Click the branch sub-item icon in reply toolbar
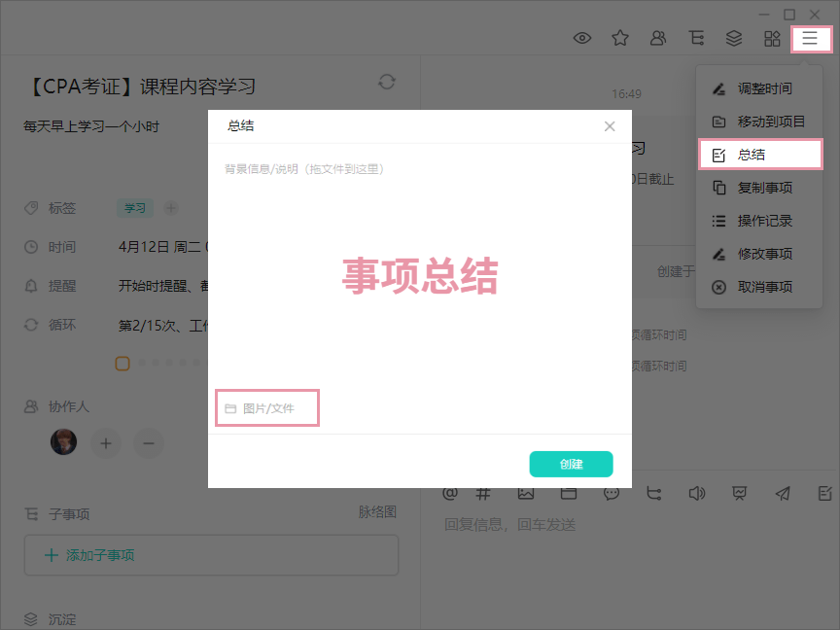The height and width of the screenshot is (630, 840). [x=653, y=493]
